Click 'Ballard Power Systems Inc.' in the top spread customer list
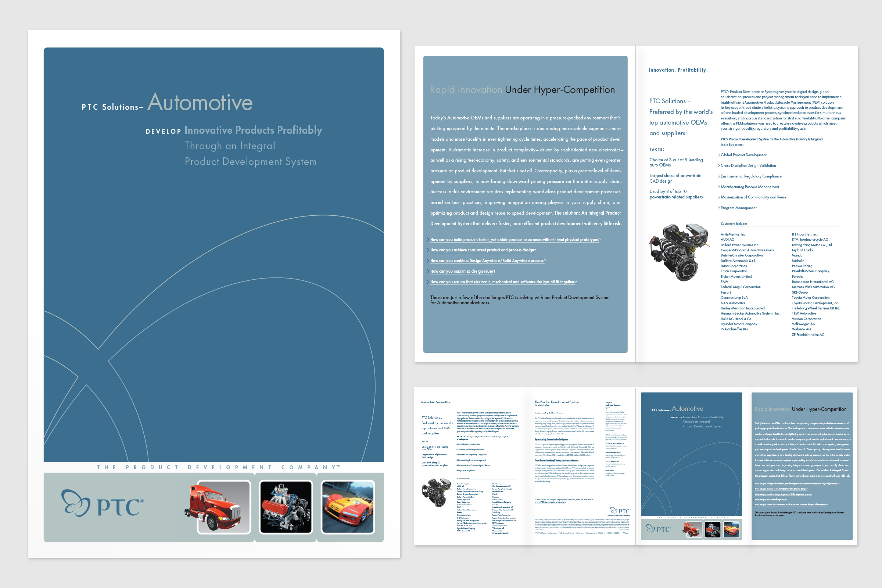The height and width of the screenshot is (588, 882). coord(739,245)
